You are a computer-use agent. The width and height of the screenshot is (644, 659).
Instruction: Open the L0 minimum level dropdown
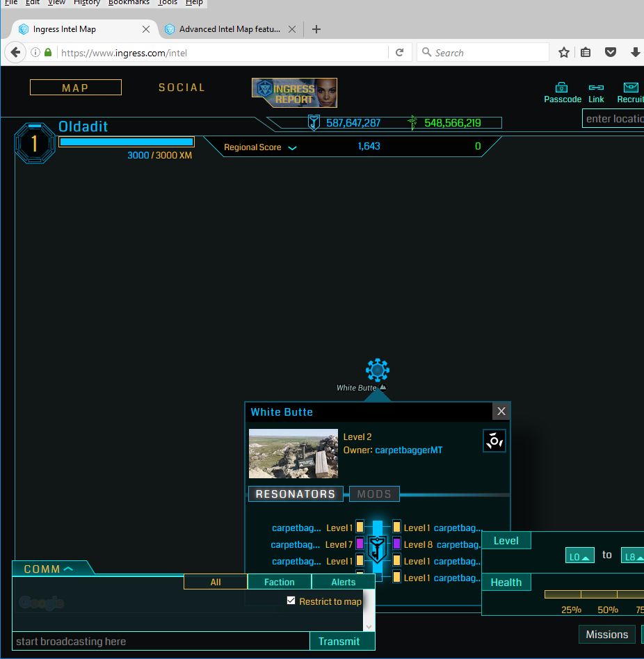coord(579,556)
